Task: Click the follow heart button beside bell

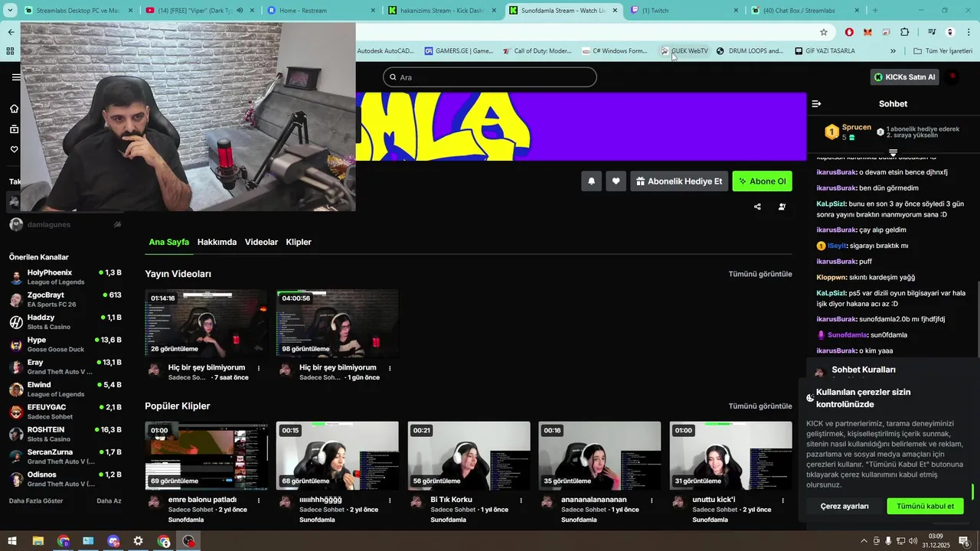Action: tap(616, 181)
